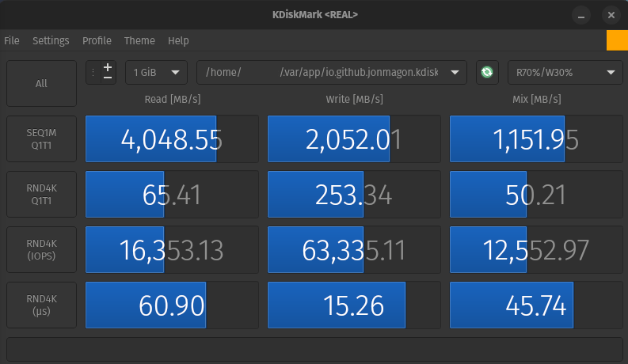
Task: Minimize the KDiskMark window
Action: click(x=581, y=15)
